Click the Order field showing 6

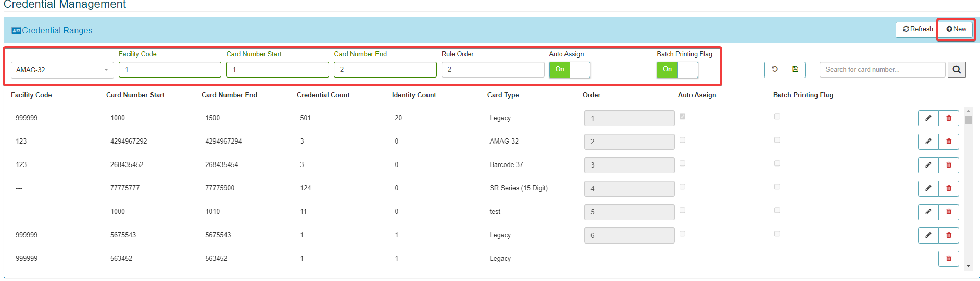630,235
